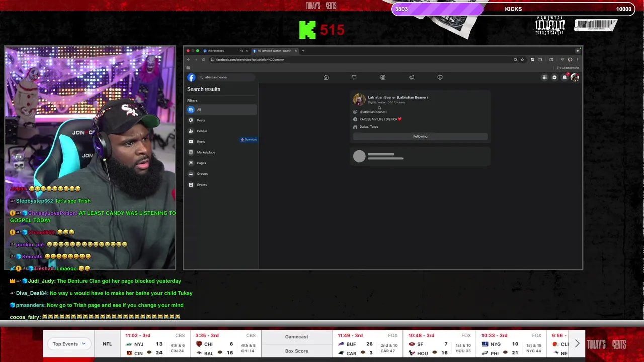
Task: Close the first Facebook tab
Action: [246, 51]
